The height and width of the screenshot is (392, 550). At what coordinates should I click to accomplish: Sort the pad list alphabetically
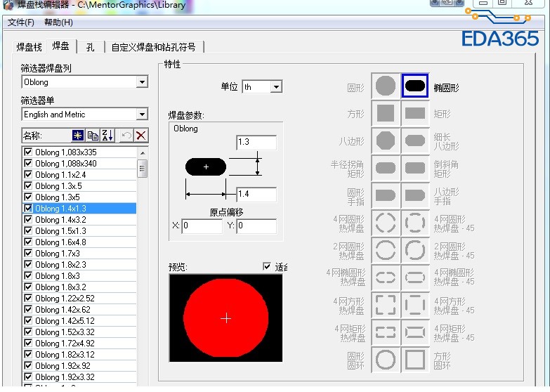point(107,136)
